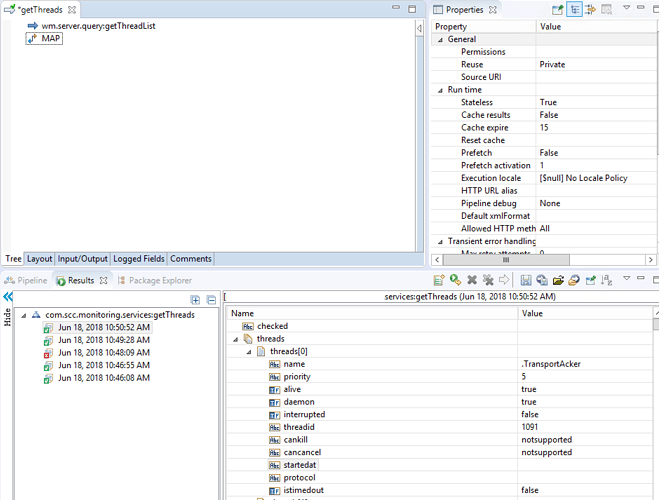Select result Jun 18, 2018 10:49:28 AM

pyautogui.click(x=97, y=340)
